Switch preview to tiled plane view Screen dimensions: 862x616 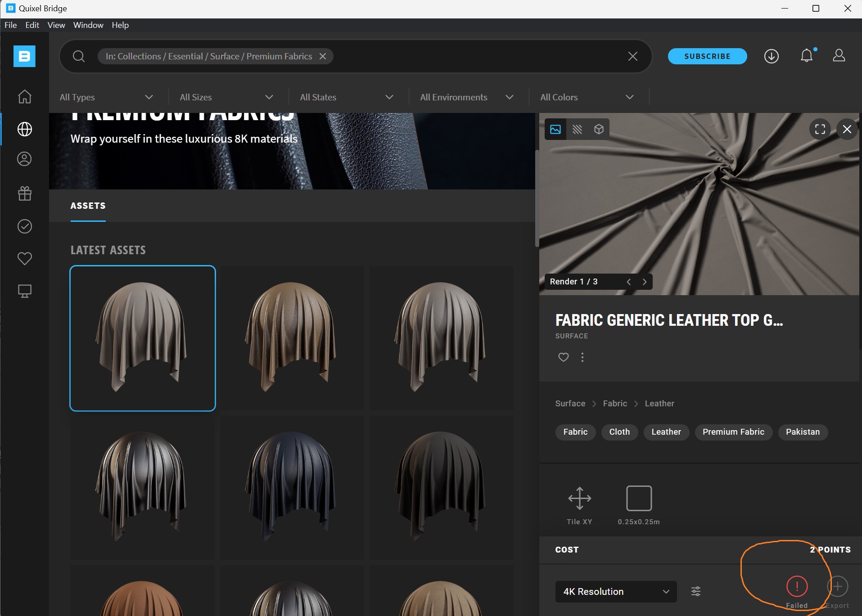577,129
